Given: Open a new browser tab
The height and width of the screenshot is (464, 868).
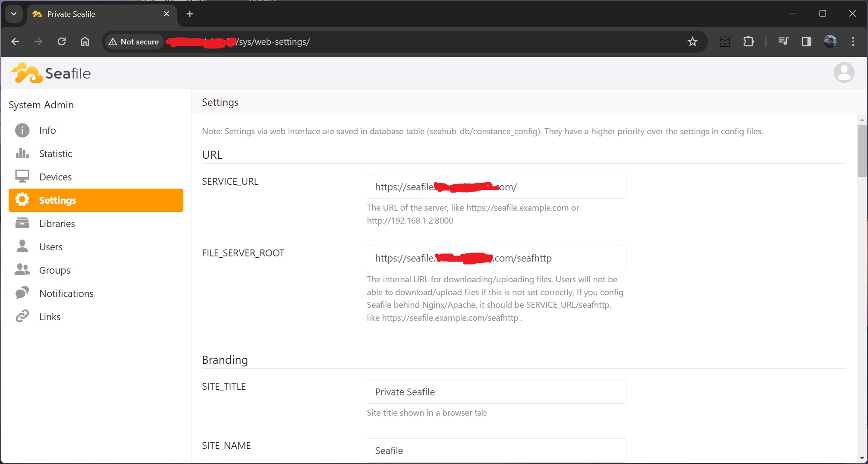Looking at the screenshot, I should [x=189, y=13].
